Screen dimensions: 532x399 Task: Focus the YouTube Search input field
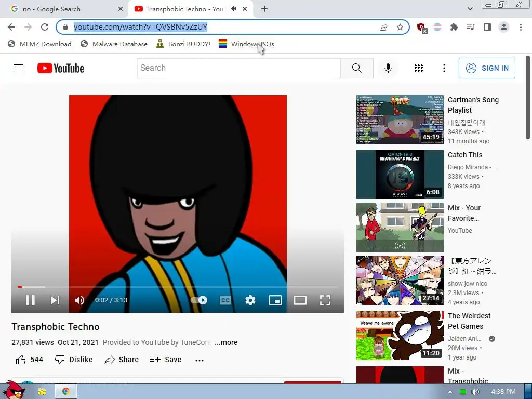pyautogui.click(x=239, y=68)
